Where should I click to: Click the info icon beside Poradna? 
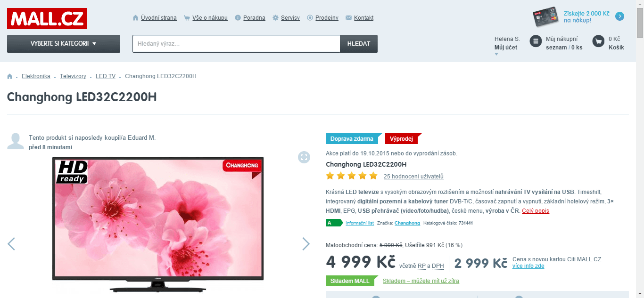pos(238,18)
